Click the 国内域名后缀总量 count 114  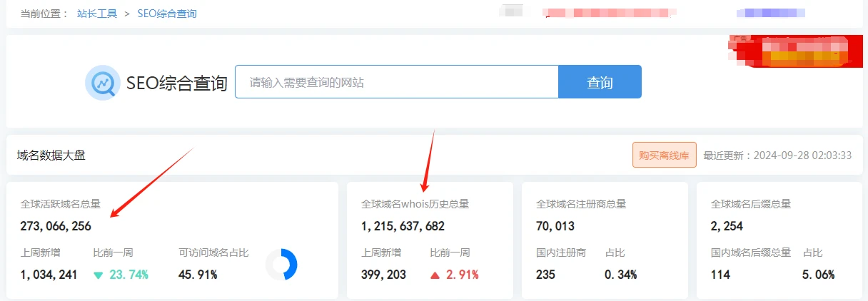pyautogui.click(x=720, y=275)
